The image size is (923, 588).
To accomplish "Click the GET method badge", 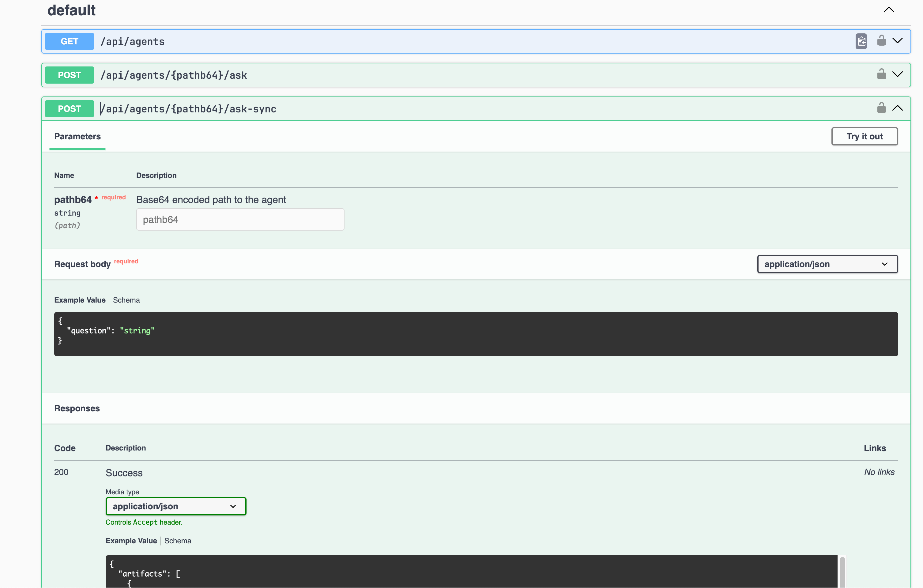I will (70, 41).
